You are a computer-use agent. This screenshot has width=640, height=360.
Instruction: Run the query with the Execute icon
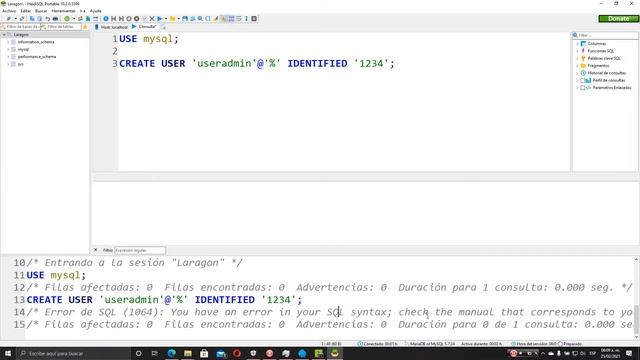click(160, 19)
